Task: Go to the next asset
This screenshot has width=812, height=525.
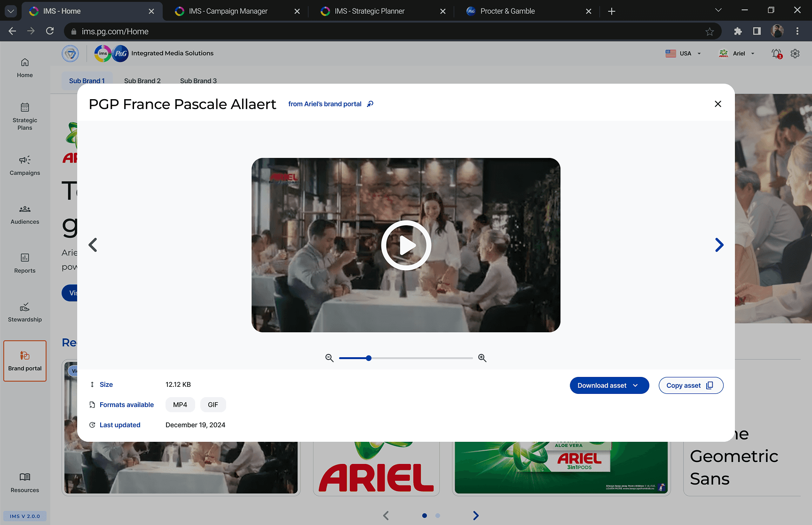Action: tap(719, 245)
